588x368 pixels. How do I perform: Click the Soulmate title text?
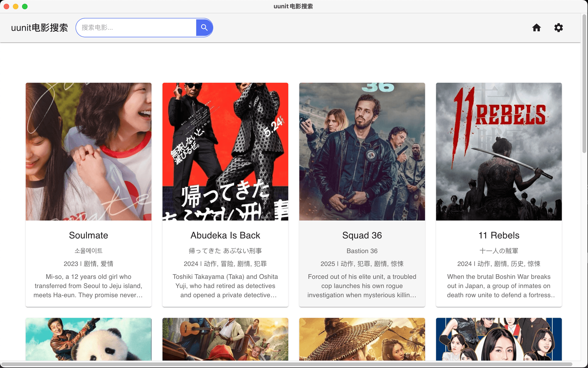(89, 235)
